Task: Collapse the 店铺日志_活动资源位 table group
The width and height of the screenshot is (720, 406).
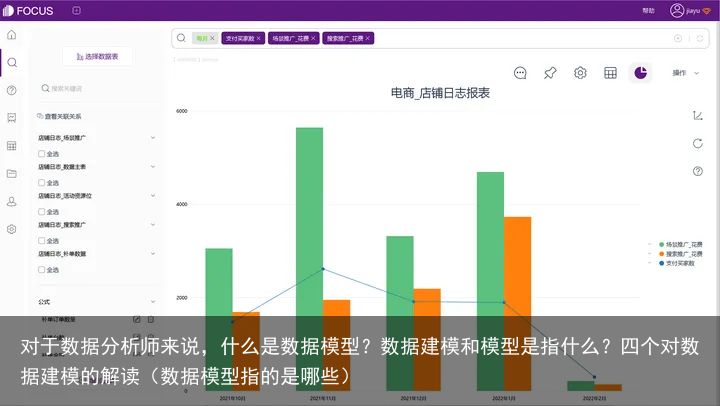Action: coord(153,196)
